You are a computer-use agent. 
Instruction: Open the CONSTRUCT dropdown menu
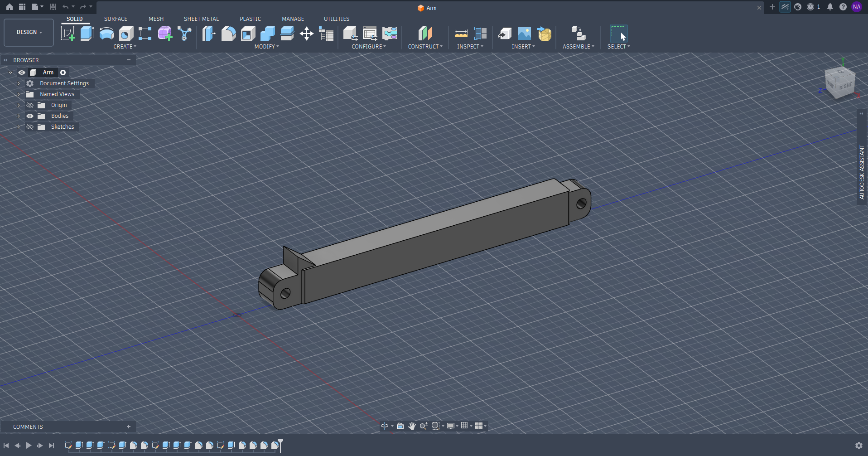(425, 47)
